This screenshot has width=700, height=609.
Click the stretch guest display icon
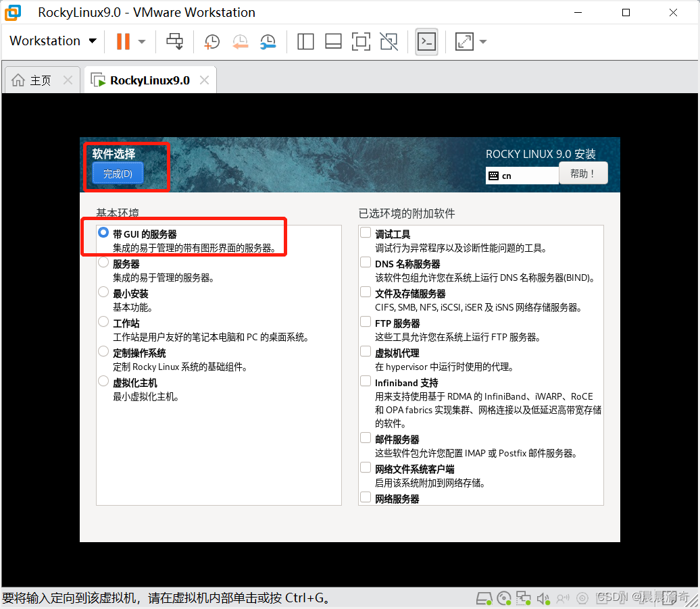(464, 42)
